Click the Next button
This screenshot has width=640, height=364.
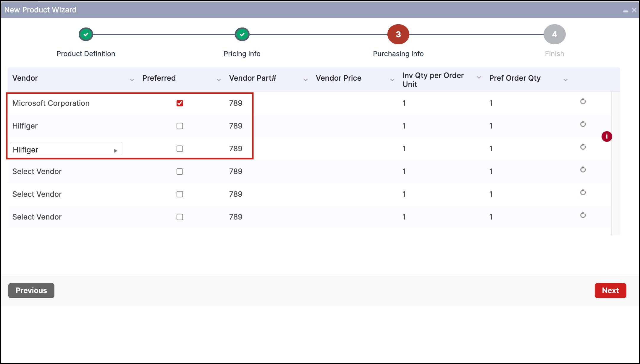(x=610, y=290)
